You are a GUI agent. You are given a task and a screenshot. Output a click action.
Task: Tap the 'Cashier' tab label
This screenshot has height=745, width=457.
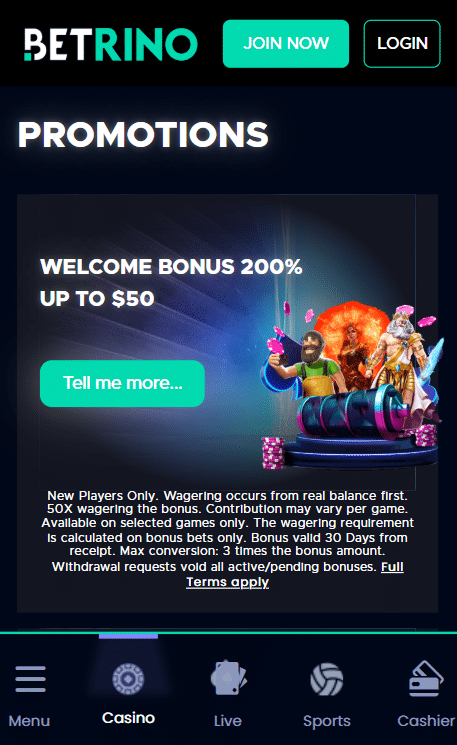[426, 721]
